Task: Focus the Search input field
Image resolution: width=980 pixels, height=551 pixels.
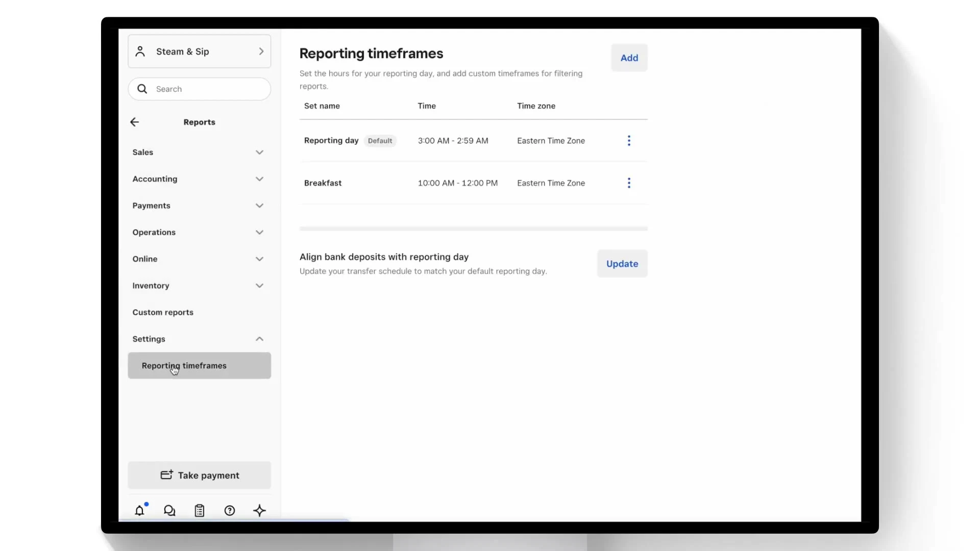Action: tap(199, 89)
